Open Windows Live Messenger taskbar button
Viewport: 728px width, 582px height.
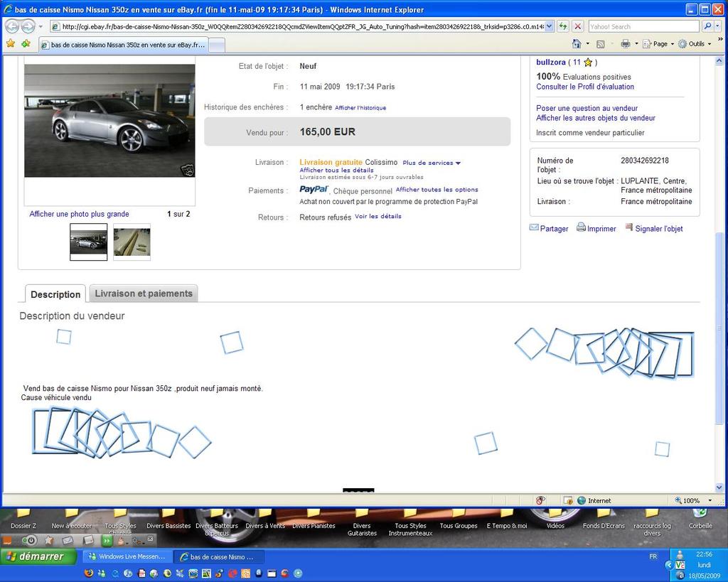point(127,556)
